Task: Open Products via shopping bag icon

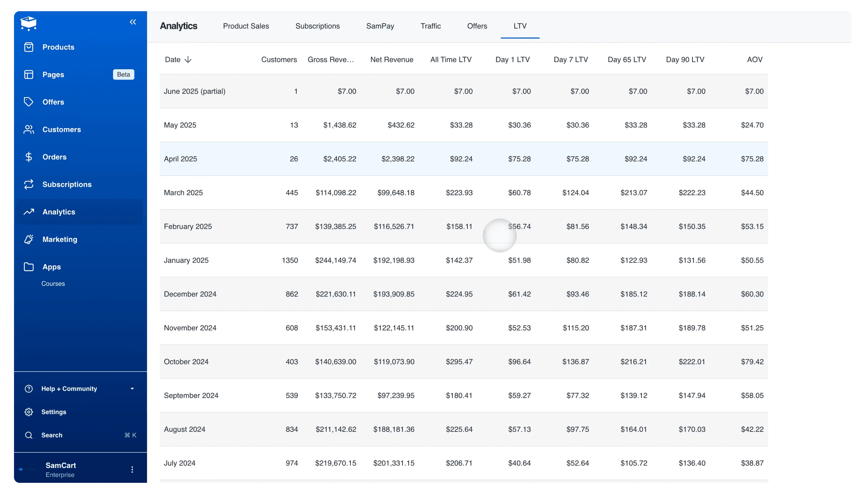Action: click(29, 47)
